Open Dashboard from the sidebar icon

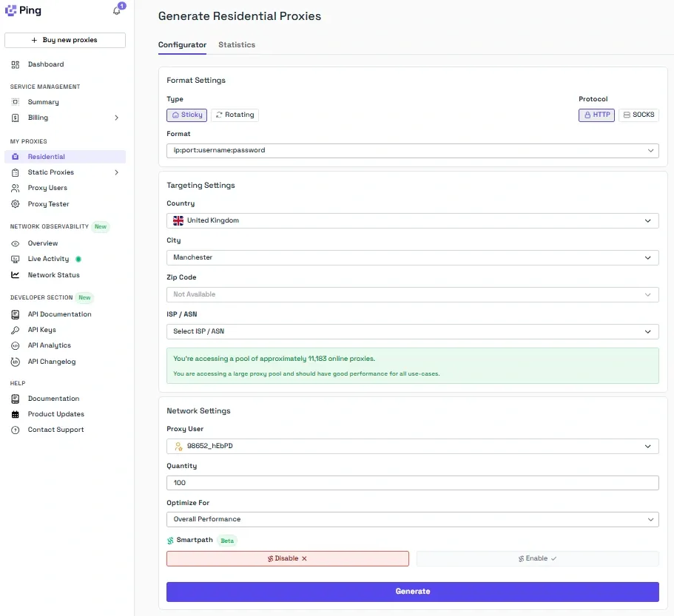tap(16, 64)
